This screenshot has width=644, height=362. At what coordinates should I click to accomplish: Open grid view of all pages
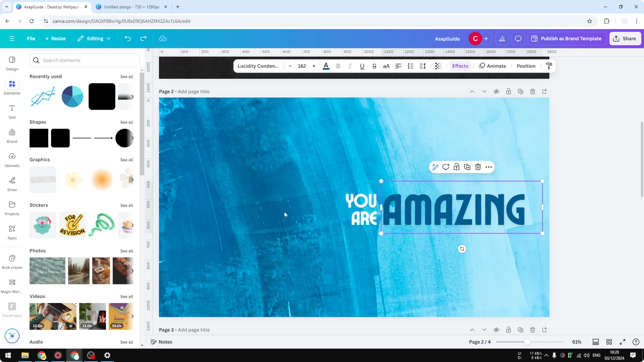pos(609,342)
